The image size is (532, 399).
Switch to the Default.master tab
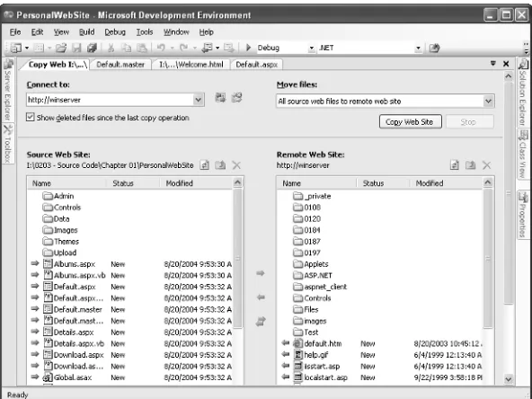(120, 65)
